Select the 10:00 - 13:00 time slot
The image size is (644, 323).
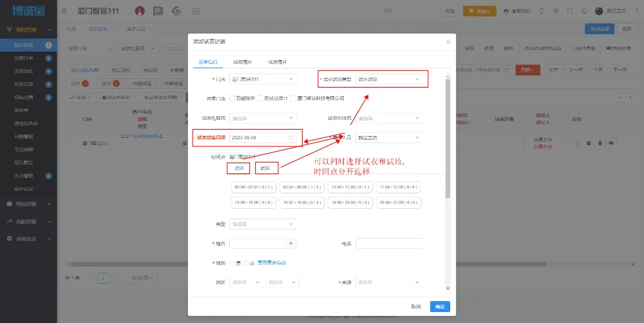point(349,187)
